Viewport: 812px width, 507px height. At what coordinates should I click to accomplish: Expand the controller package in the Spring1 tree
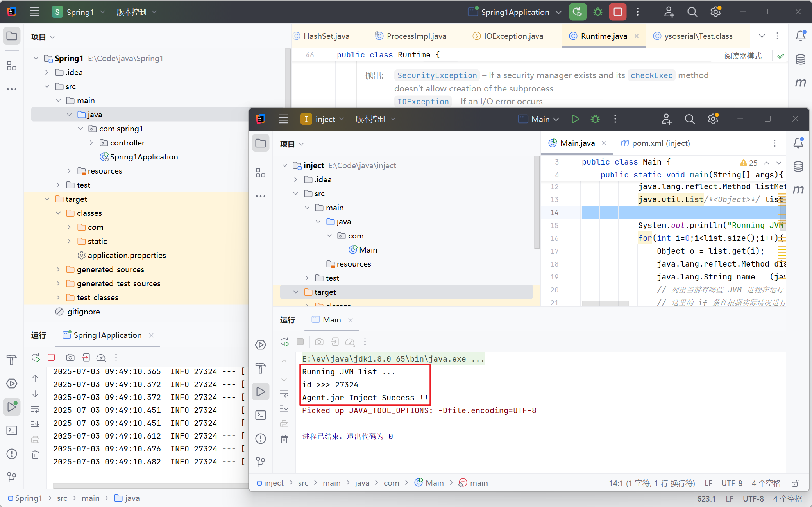click(91, 143)
